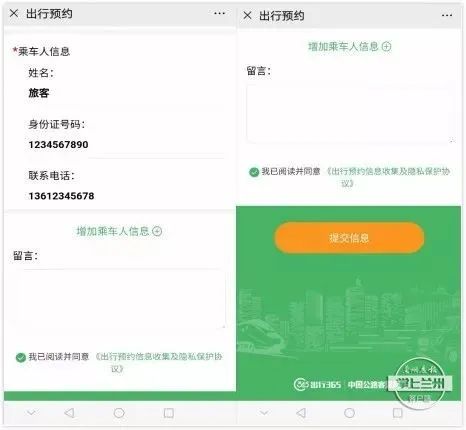
Task: Collapse navigation bar with left down chevron
Action: (x=31, y=413)
